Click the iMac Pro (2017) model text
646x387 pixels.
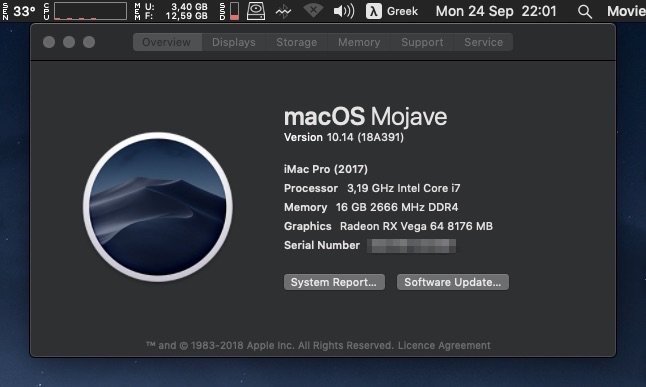tap(326, 169)
